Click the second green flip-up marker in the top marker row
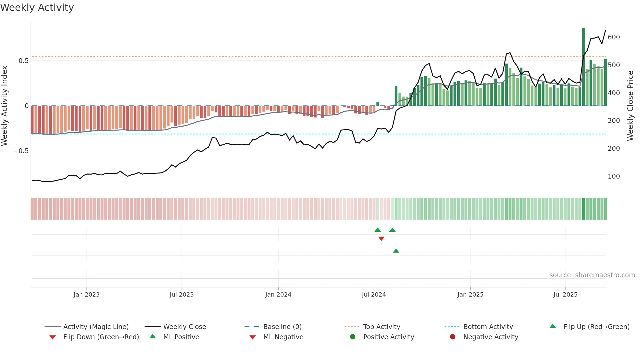The image size is (644, 362). tap(392, 230)
